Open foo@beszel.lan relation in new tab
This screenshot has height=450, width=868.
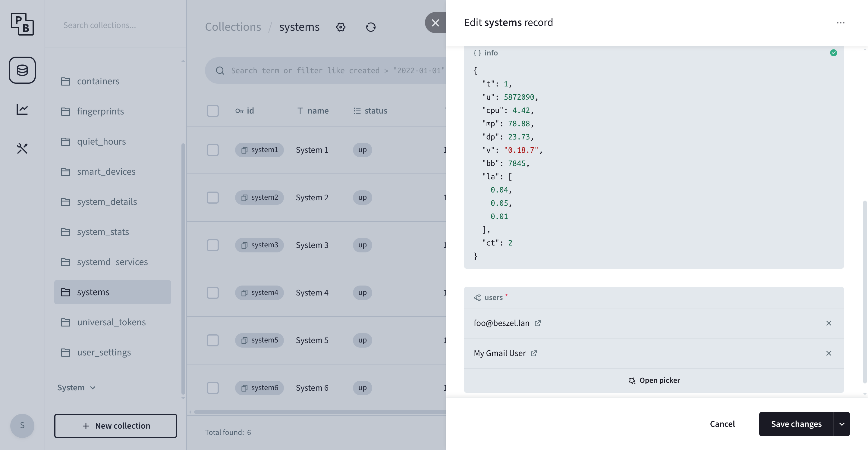coord(538,323)
